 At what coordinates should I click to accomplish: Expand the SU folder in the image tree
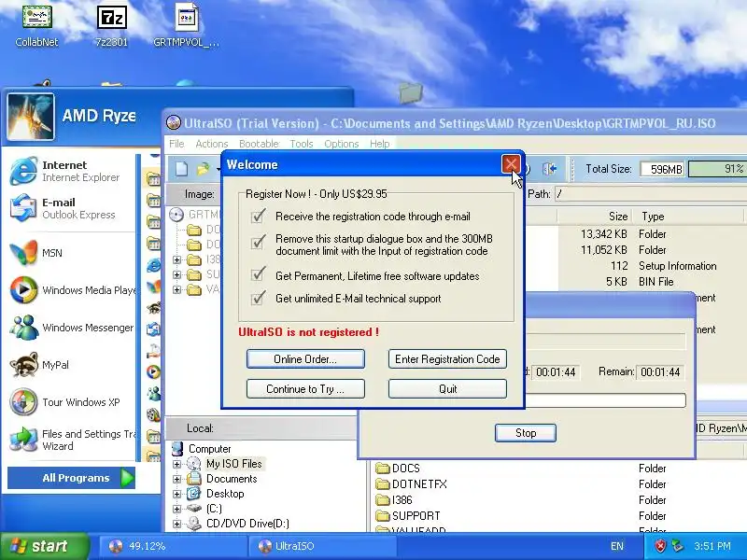(x=176, y=274)
